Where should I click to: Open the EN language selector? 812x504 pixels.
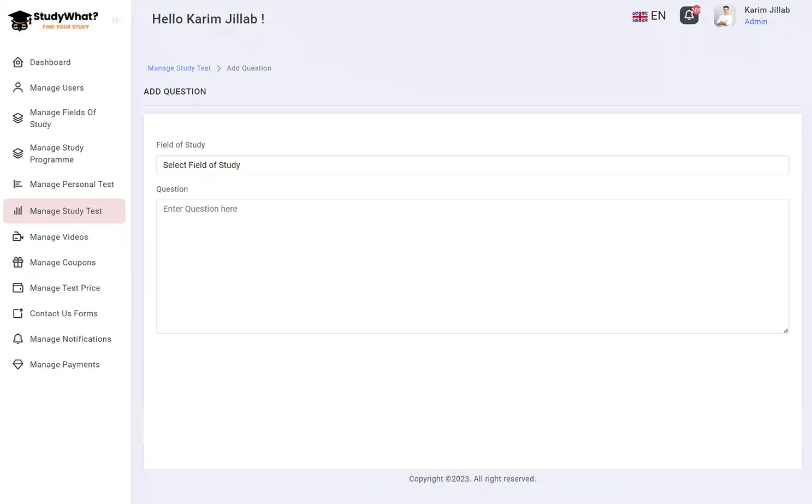click(649, 16)
